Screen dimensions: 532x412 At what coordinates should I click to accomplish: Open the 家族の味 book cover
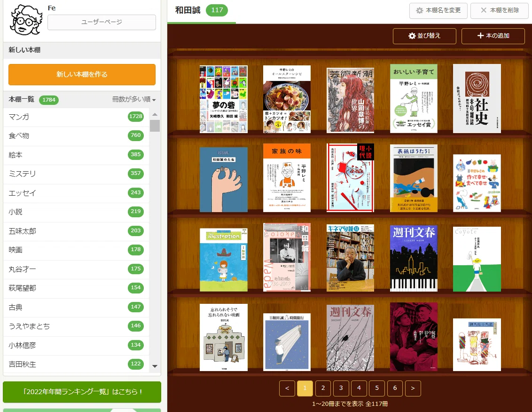(x=287, y=178)
